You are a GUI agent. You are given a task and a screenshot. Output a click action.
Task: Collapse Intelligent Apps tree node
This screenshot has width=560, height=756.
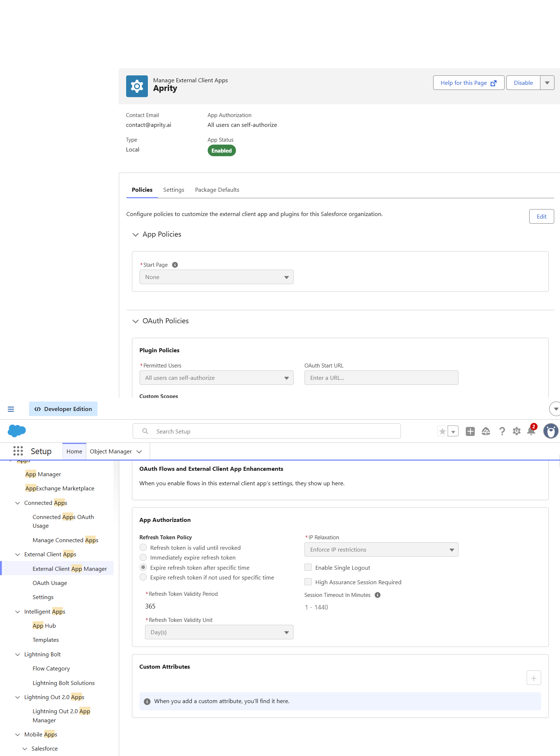click(x=17, y=612)
